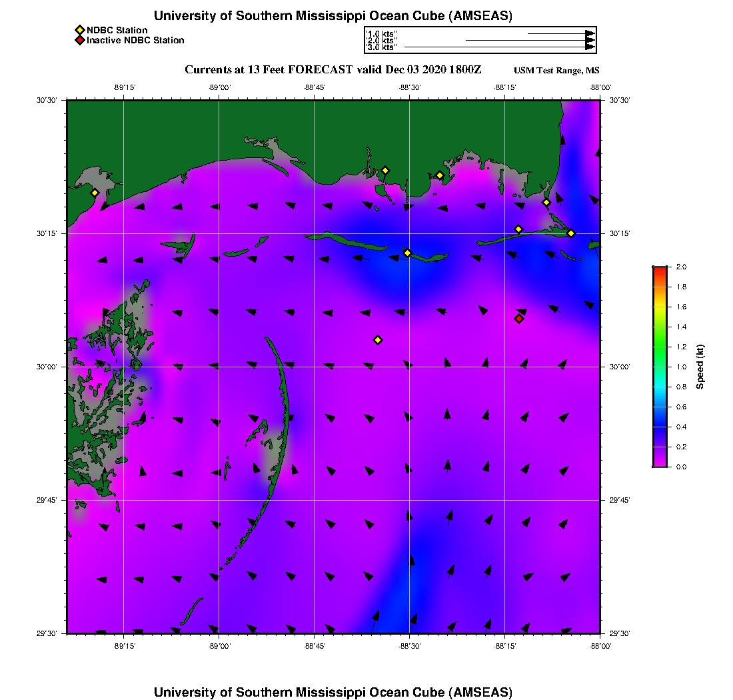
Task: Click the top -89°00' longitude axis label
Action: pos(219,87)
